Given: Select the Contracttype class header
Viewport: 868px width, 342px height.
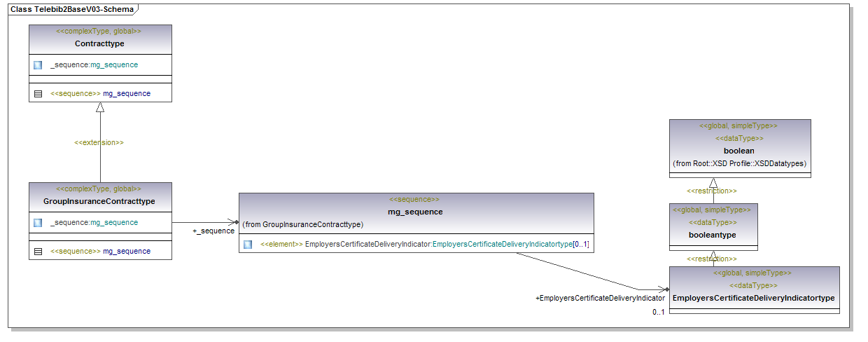Looking at the screenshot, I should (99, 43).
